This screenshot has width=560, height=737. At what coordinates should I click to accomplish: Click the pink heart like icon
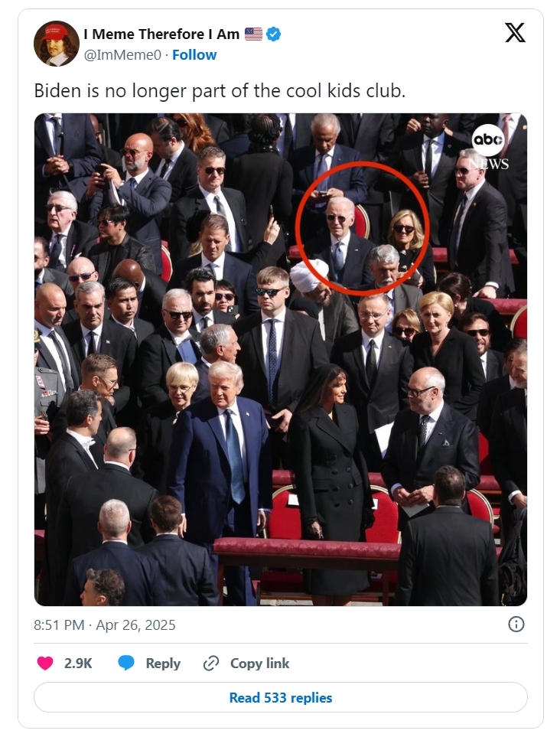(x=45, y=664)
